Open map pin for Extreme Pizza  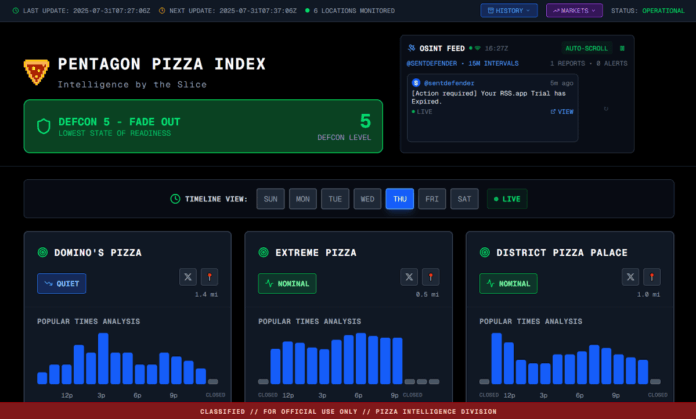coord(431,277)
